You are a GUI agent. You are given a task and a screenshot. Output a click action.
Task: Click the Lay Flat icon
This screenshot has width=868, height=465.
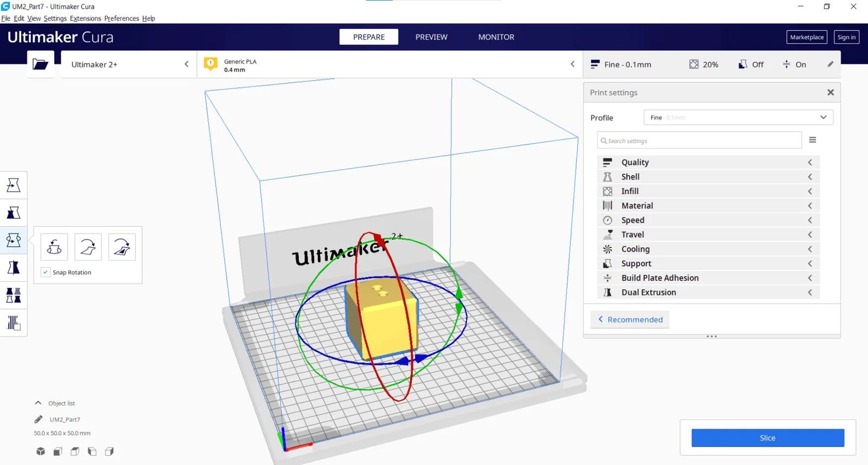(x=88, y=247)
